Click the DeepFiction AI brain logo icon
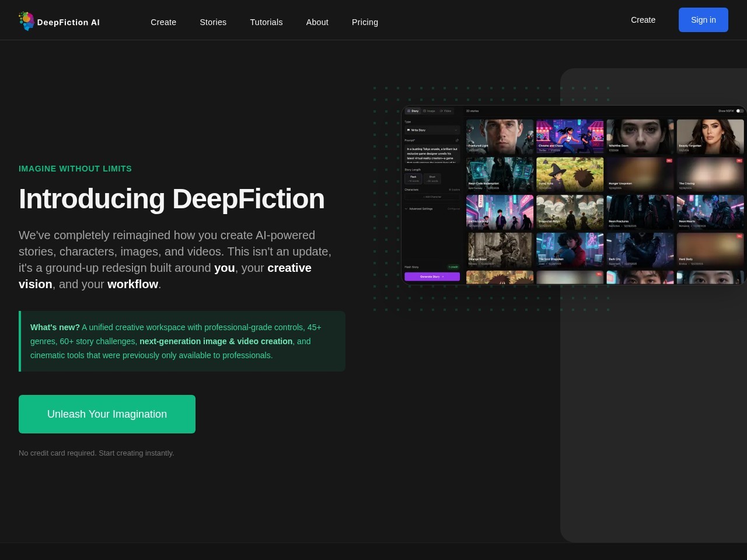This screenshot has height=560, width=747. coord(26,21)
